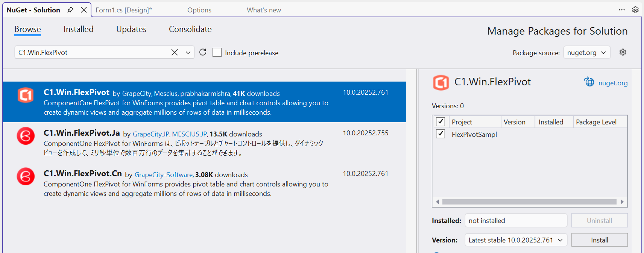
Task: Click the Install button
Action: pos(600,240)
